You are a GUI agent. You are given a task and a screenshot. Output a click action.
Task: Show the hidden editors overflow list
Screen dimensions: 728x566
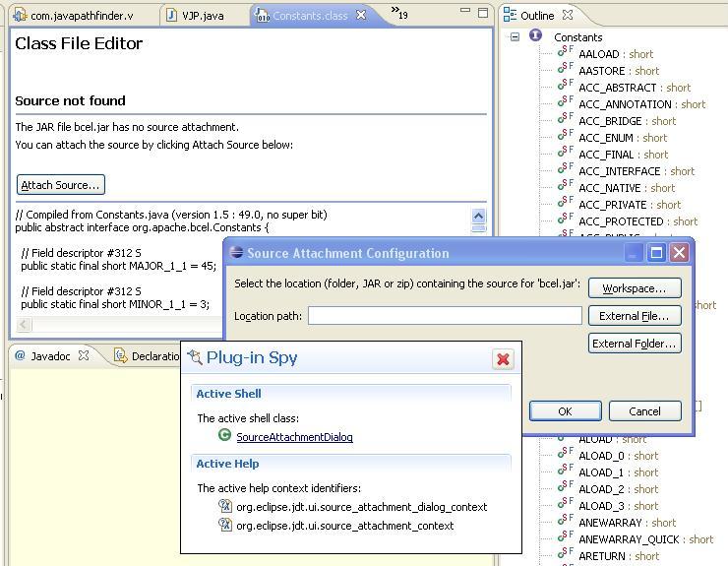click(x=398, y=14)
